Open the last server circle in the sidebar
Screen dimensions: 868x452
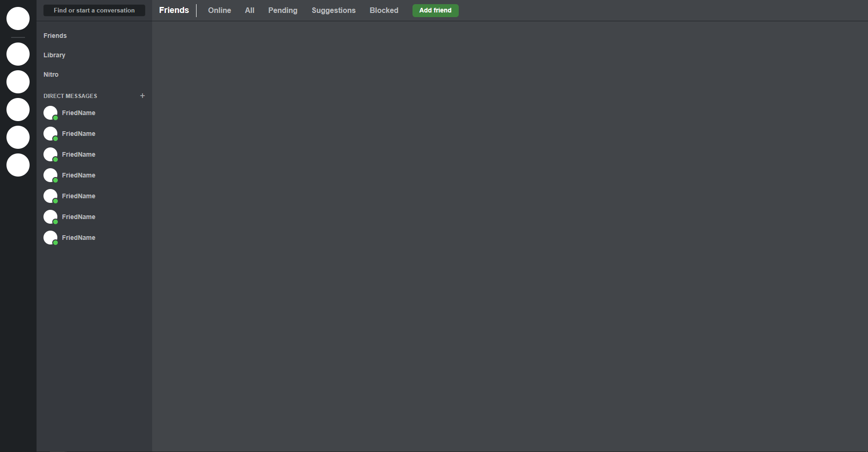click(18, 165)
